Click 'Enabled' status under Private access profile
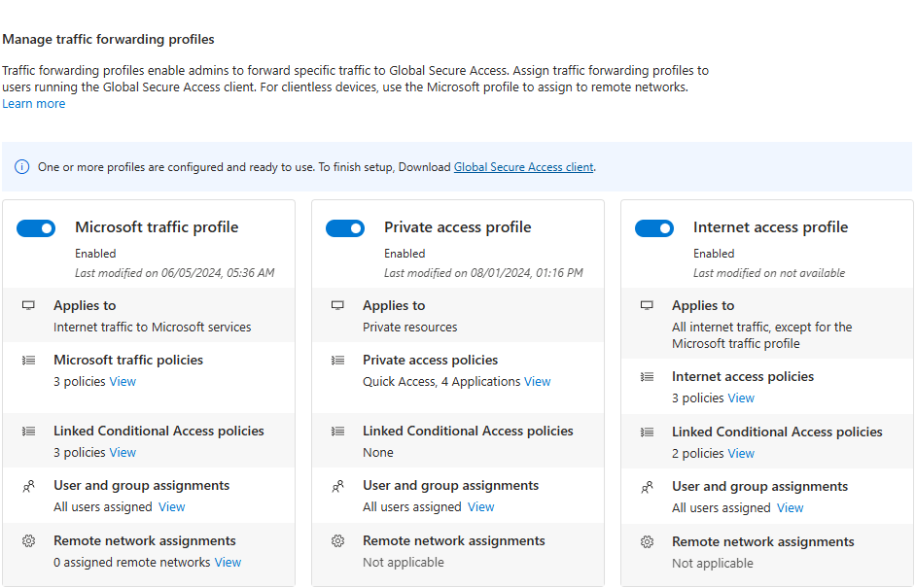915x588 pixels. (x=405, y=254)
